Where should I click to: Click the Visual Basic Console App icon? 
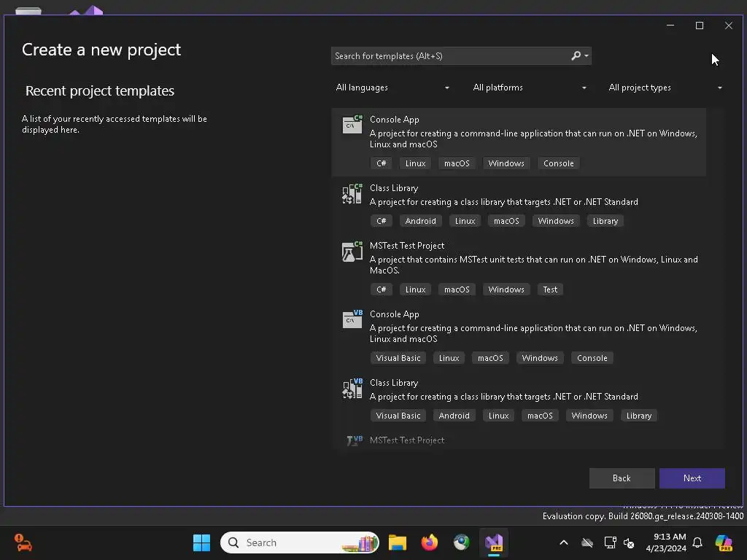[x=352, y=319]
